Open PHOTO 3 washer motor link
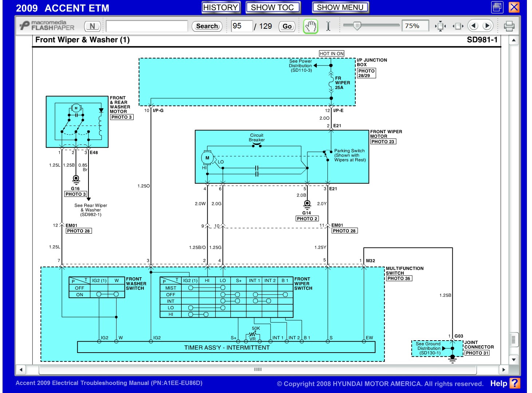The width and height of the screenshot is (532, 393). [122, 117]
